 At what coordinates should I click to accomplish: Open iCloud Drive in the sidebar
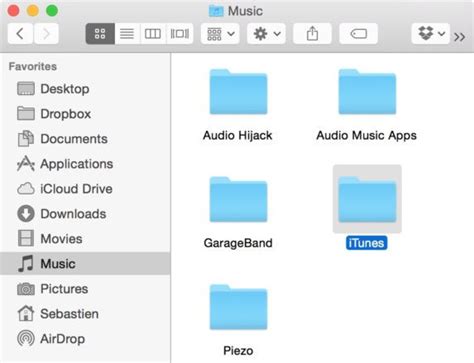pos(85,189)
